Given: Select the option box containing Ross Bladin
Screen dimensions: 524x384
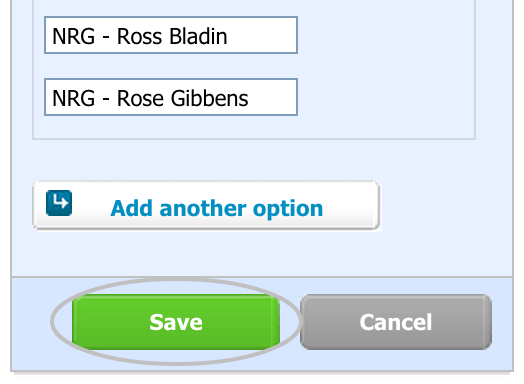Looking at the screenshot, I should (x=171, y=35).
